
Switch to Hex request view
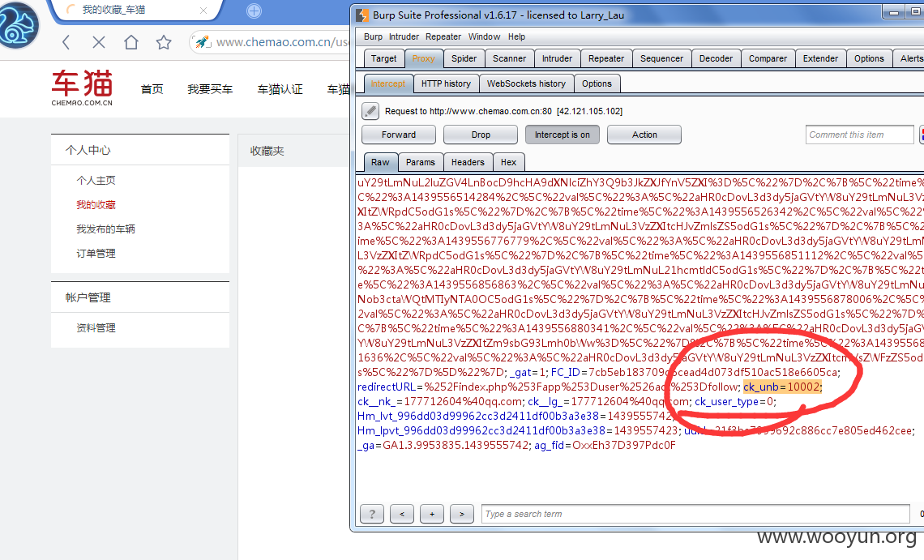[508, 162]
